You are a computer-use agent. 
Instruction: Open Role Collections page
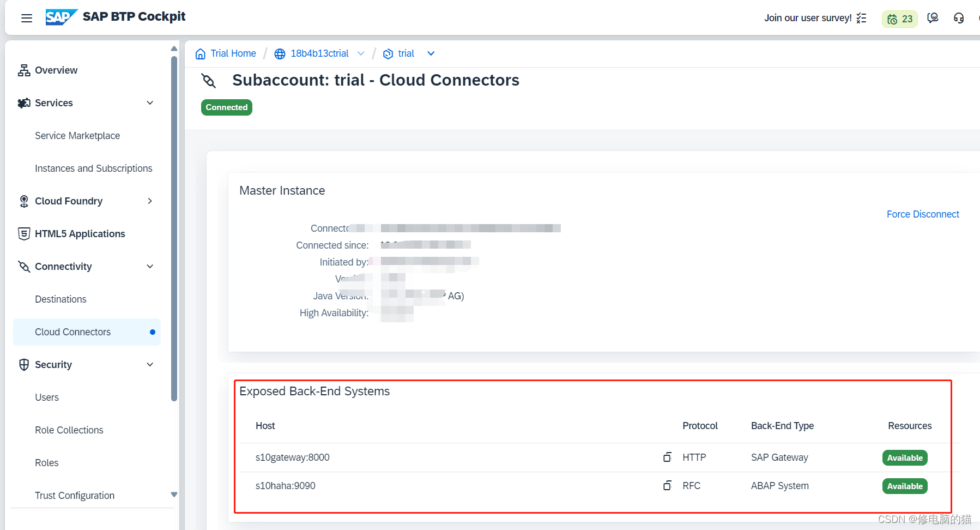pos(69,430)
